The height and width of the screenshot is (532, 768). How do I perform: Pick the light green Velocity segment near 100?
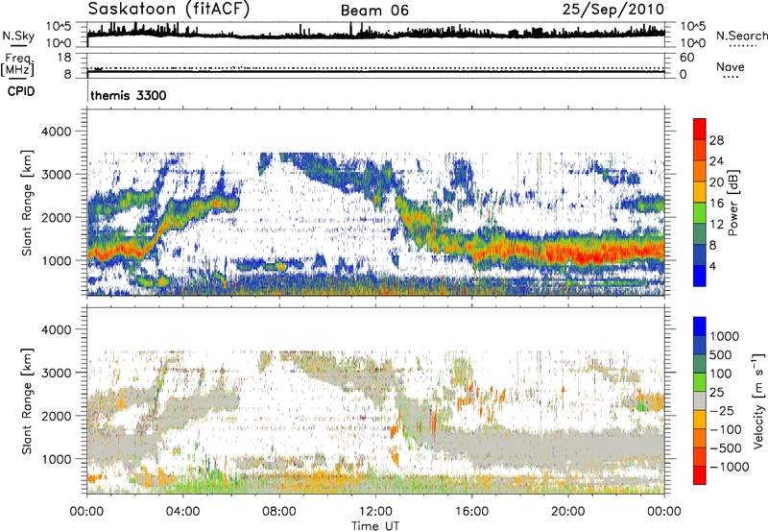[700, 382]
